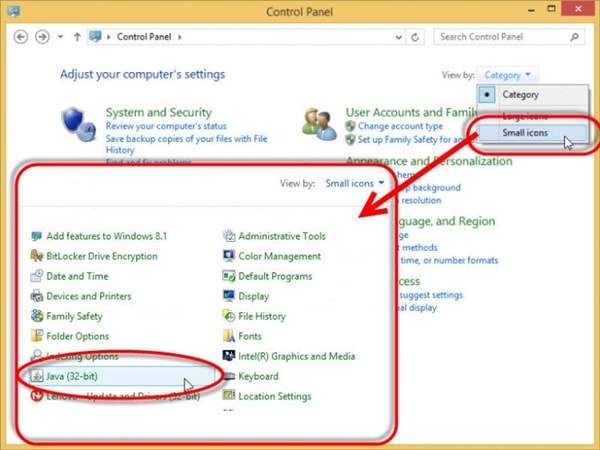The width and height of the screenshot is (600, 450).
Task: Refresh the Control Panel view
Action: [415, 37]
